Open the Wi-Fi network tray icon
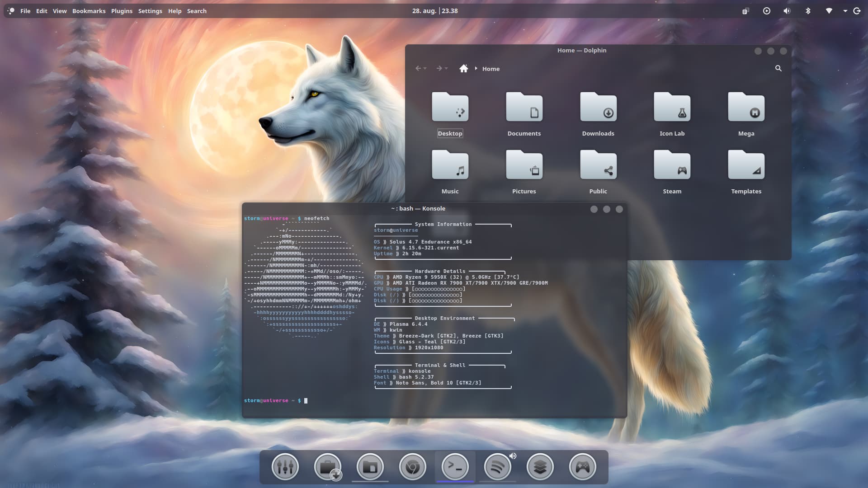The height and width of the screenshot is (488, 868). click(x=829, y=11)
